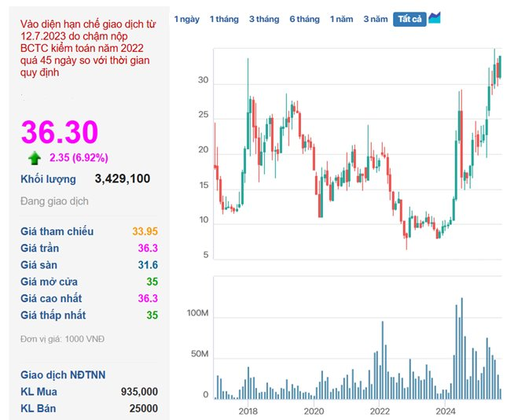Viewport: 514px width, 420px height.
Task: Click the Giá tham chiếu value 33.95
Action: tap(145, 231)
